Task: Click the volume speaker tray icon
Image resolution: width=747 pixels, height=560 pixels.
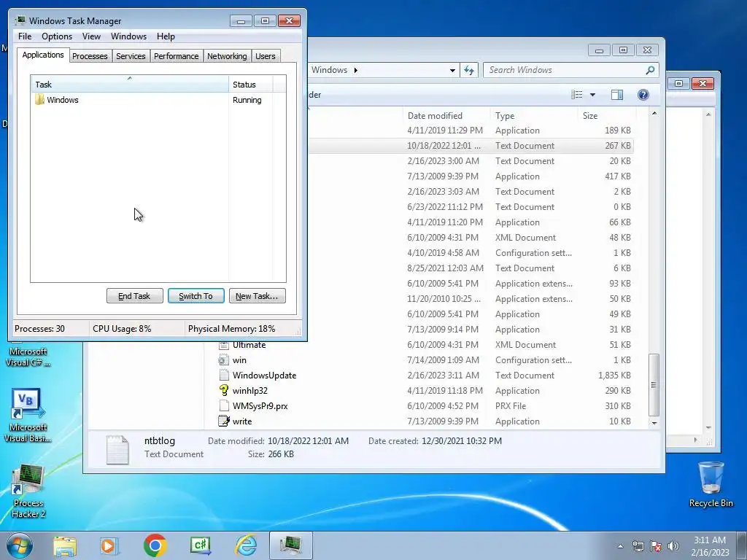Action: click(673, 546)
